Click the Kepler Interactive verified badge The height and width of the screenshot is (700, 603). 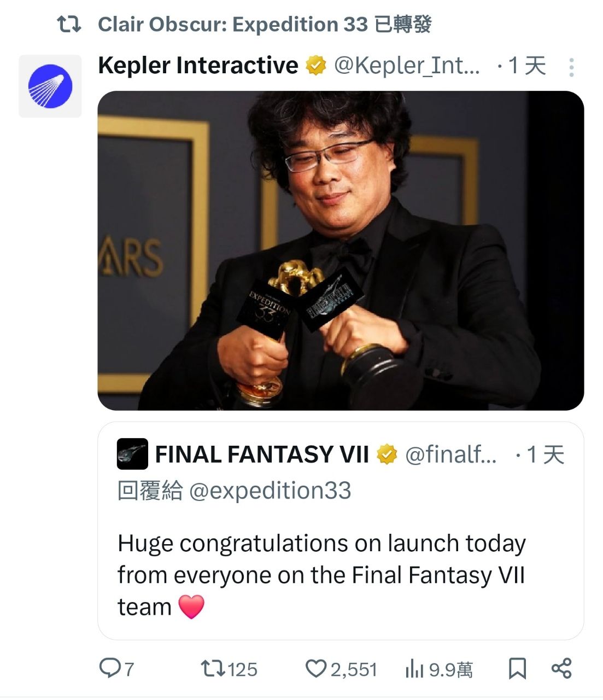315,66
